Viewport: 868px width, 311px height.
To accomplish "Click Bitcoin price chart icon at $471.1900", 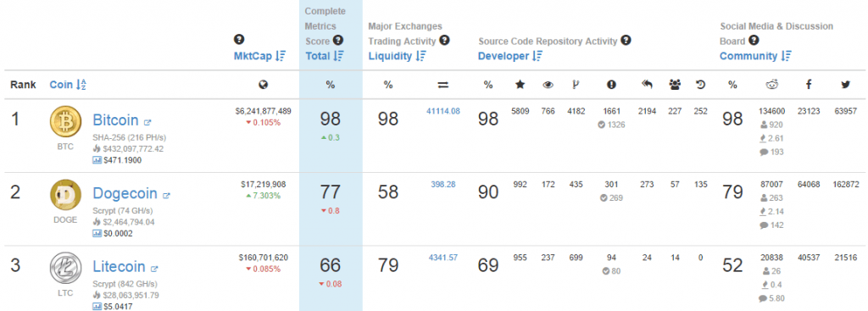I will 97,160.
